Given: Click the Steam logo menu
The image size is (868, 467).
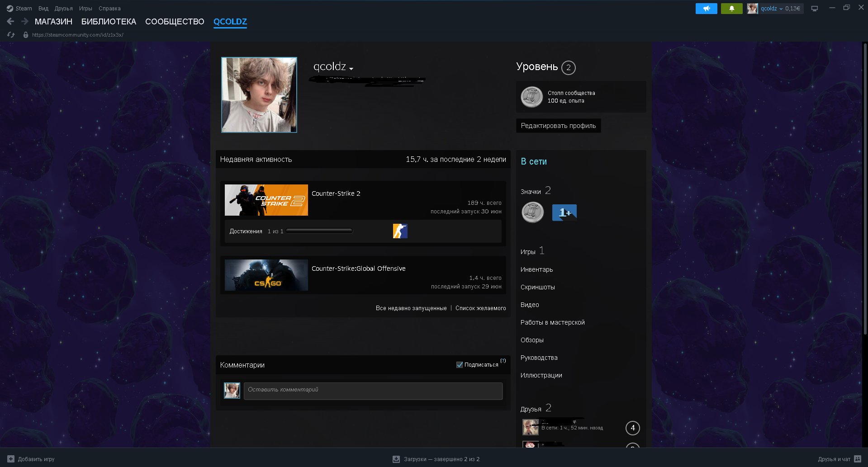Looking at the screenshot, I should pyautogui.click(x=19, y=8).
